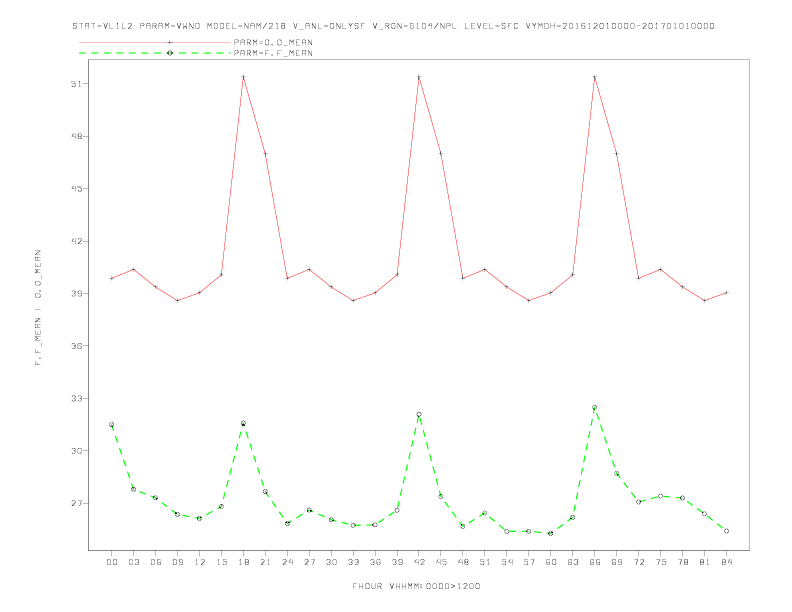The width and height of the screenshot is (792, 612).
Task: Click the green circle peak at hour 42
Action: (x=419, y=415)
